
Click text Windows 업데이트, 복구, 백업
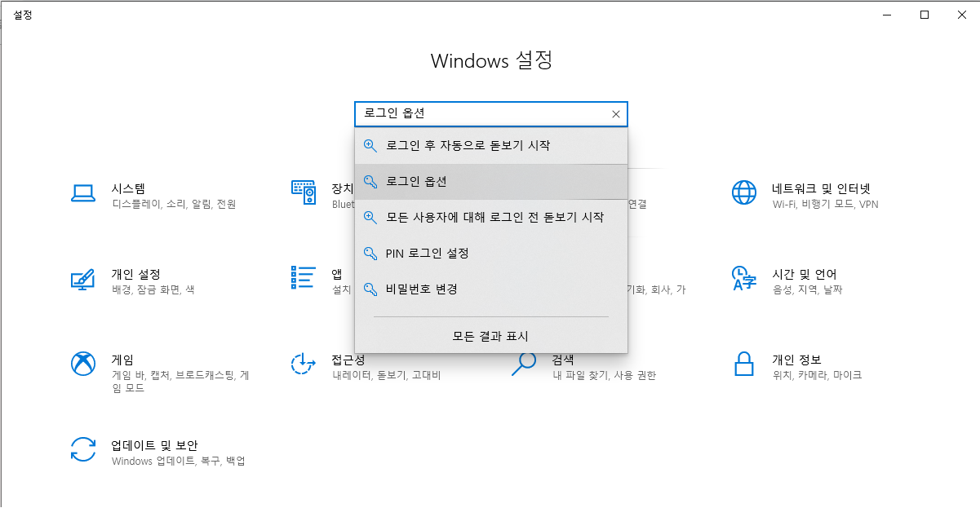(x=178, y=462)
